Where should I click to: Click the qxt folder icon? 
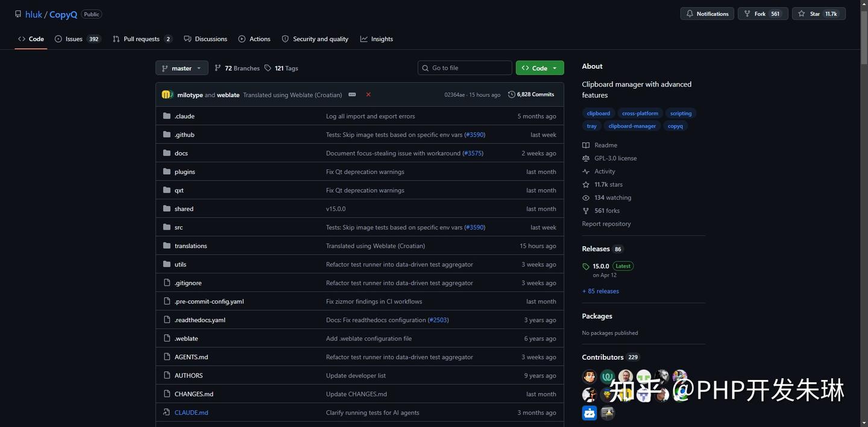tap(167, 190)
